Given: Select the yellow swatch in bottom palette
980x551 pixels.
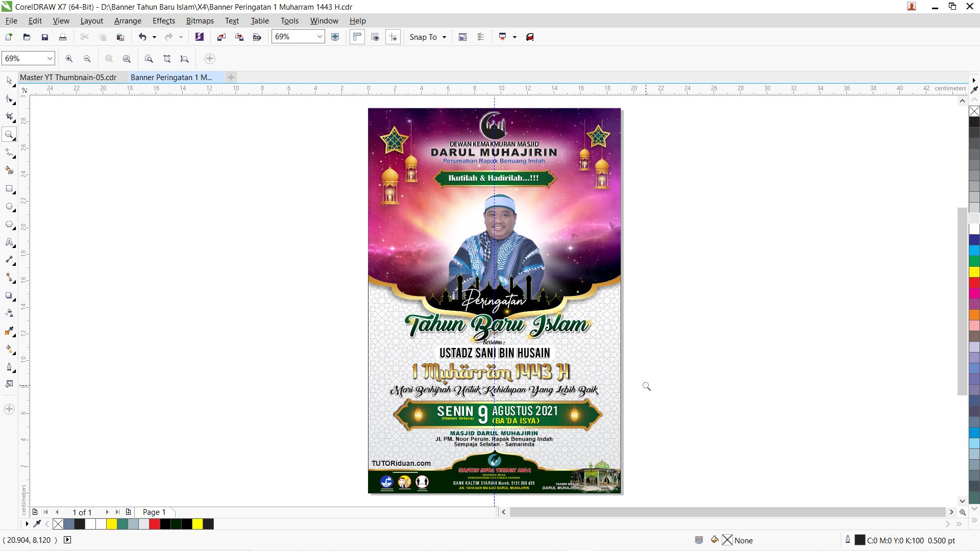Looking at the screenshot, I should (112, 524).
